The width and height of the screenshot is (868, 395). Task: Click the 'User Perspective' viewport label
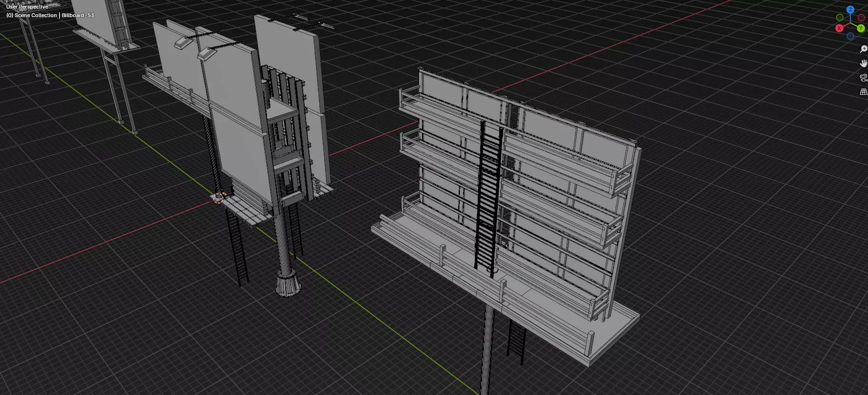click(27, 7)
